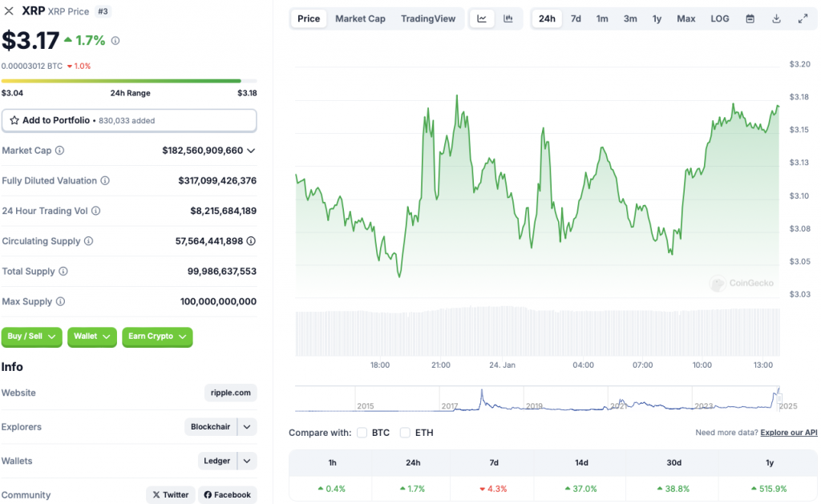Switch to line chart view icon

click(x=482, y=19)
